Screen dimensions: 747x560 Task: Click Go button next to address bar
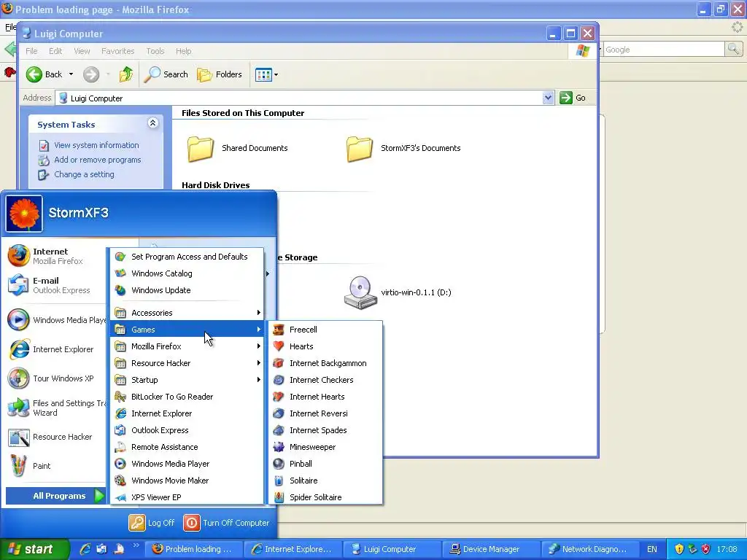(573, 98)
